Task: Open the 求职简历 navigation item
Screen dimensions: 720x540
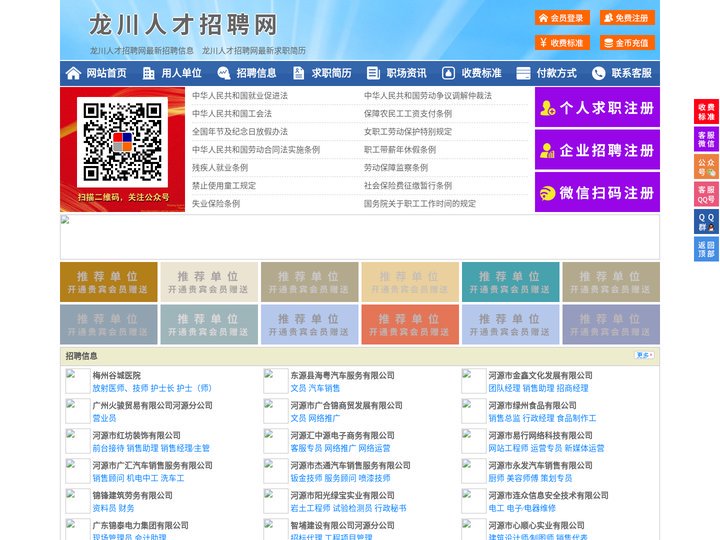Action: [332, 73]
